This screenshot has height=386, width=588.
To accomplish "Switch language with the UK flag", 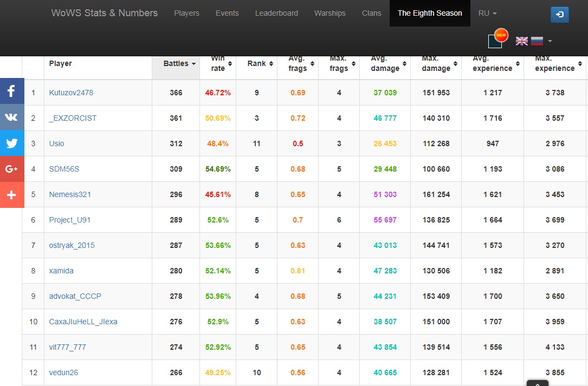I will coord(521,41).
